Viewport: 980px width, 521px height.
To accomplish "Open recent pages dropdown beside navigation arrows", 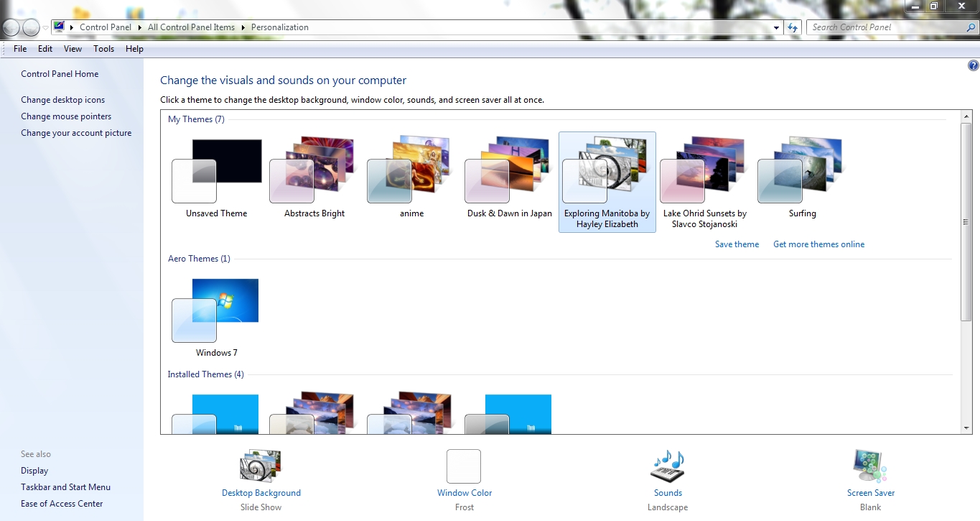I will click(45, 28).
